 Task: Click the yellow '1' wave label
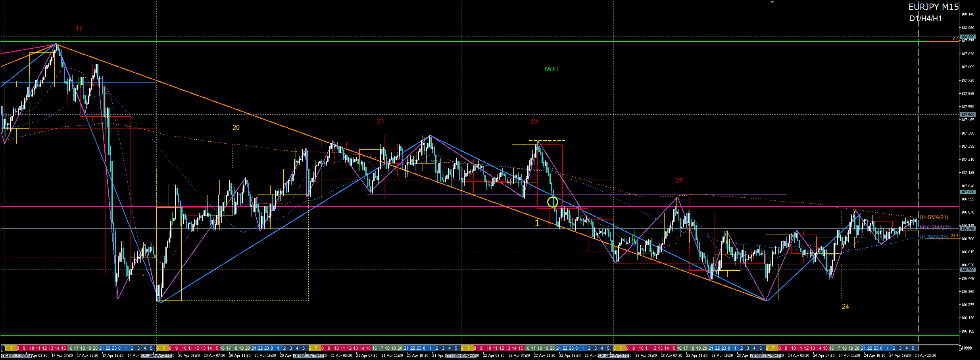(x=537, y=223)
